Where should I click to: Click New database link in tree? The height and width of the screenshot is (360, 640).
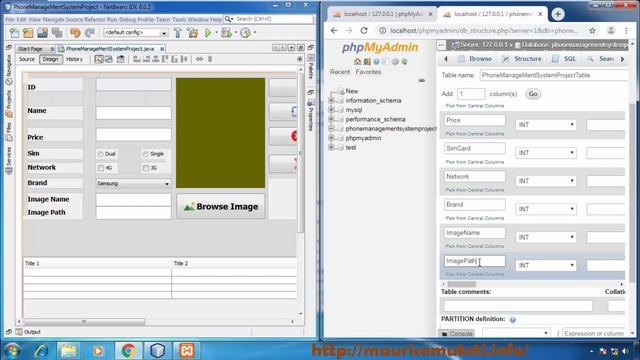pyautogui.click(x=352, y=91)
